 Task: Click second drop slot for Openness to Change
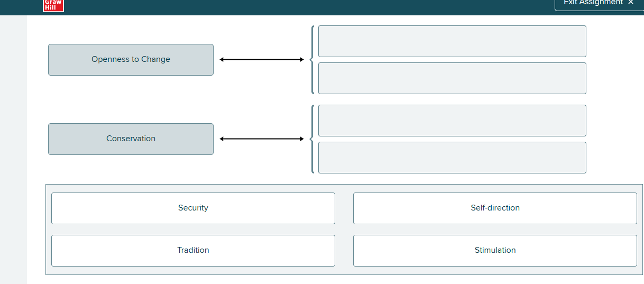coord(452,78)
